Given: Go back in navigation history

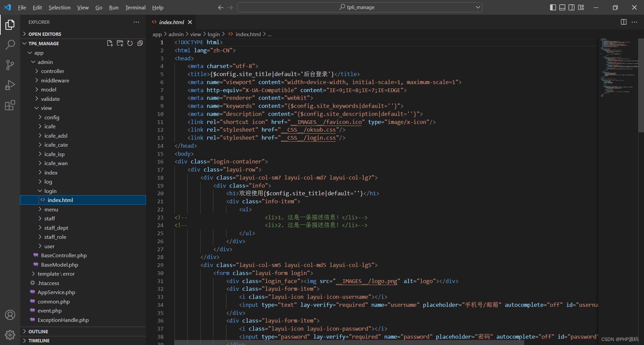Looking at the screenshot, I should [221, 7].
